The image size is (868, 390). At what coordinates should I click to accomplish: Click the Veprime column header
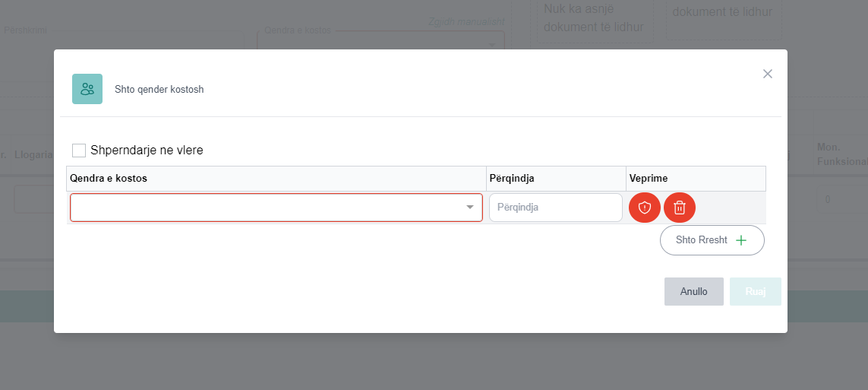click(x=648, y=178)
